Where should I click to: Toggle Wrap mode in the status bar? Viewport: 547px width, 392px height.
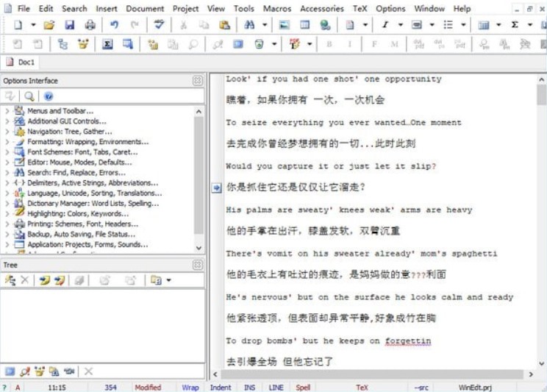pyautogui.click(x=190, y=388)
